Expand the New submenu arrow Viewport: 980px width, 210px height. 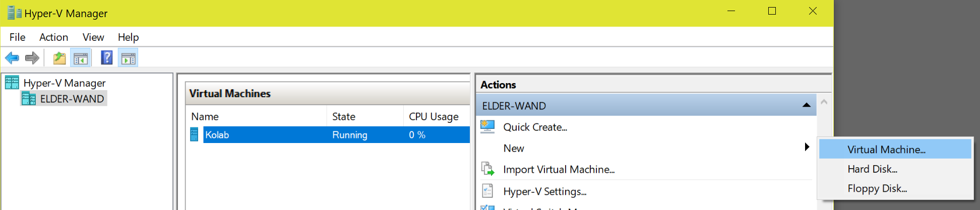click(807, 148)
